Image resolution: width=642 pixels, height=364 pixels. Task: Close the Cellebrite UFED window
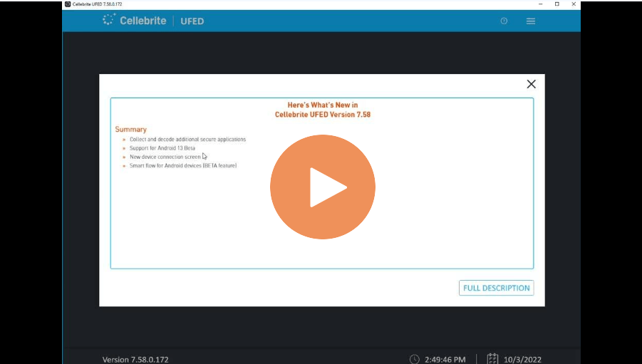pyautogui.click(x=574, y=4)
